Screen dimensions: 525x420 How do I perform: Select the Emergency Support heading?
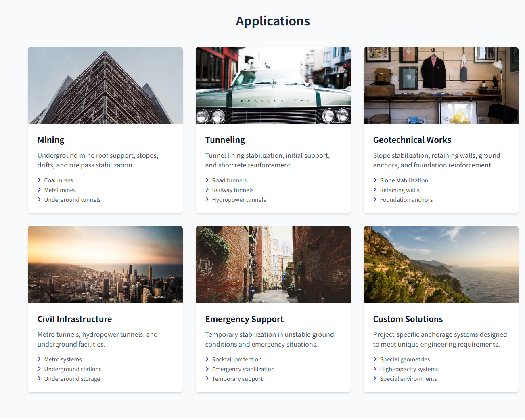pyautogui.click(x=245, y=319)
